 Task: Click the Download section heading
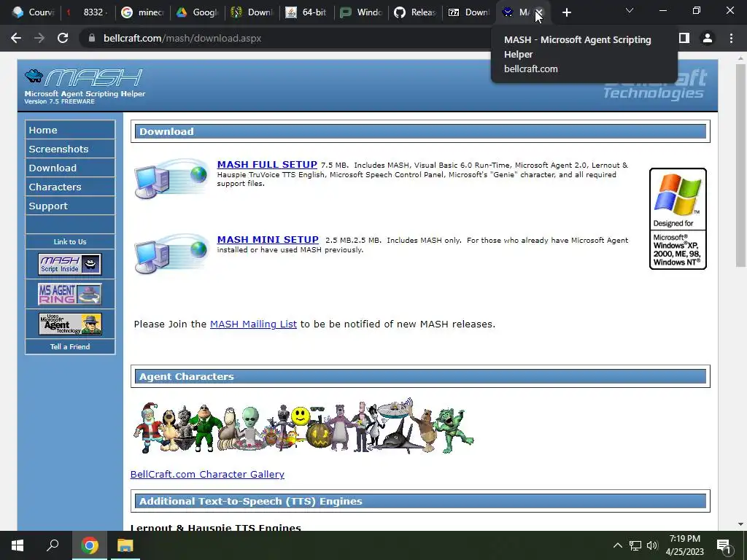[x=420, y=131]
